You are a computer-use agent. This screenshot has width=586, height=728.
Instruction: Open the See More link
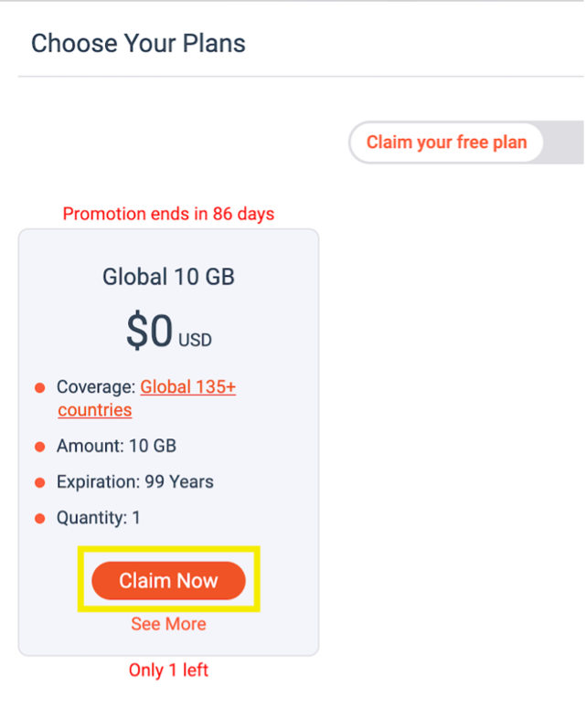coord(168,624)
